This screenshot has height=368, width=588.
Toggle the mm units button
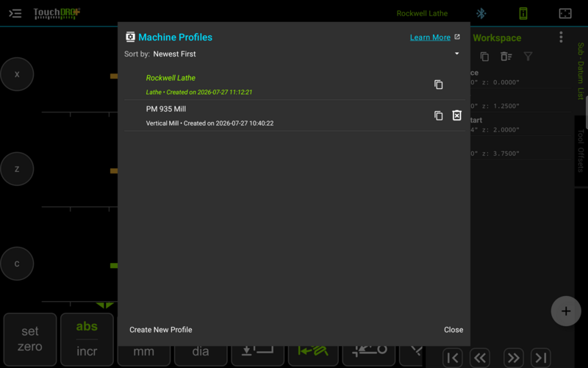[143, 352]
